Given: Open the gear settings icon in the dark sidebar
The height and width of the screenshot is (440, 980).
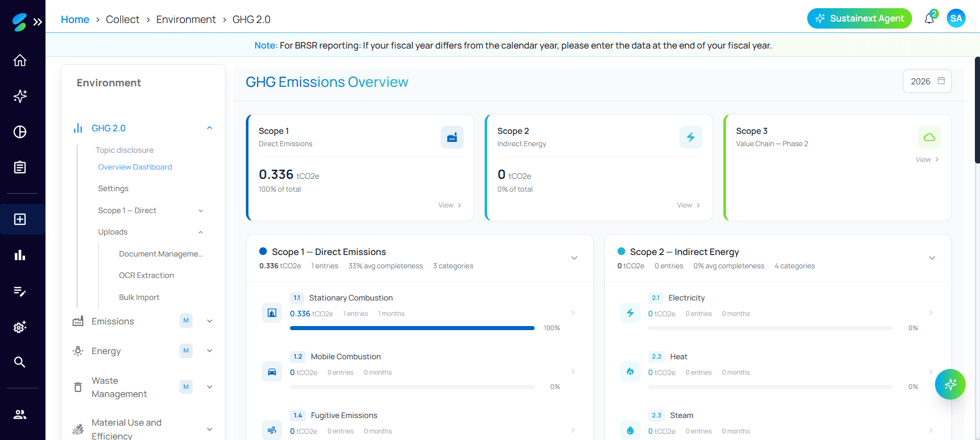Looking at the screenshot, I should [20, 327].
